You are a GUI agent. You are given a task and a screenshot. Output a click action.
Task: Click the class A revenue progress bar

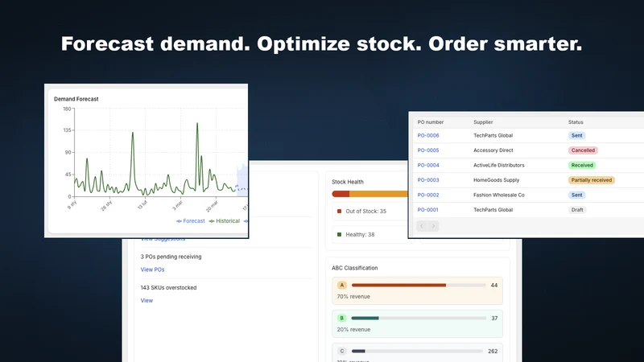click(419, 285)
